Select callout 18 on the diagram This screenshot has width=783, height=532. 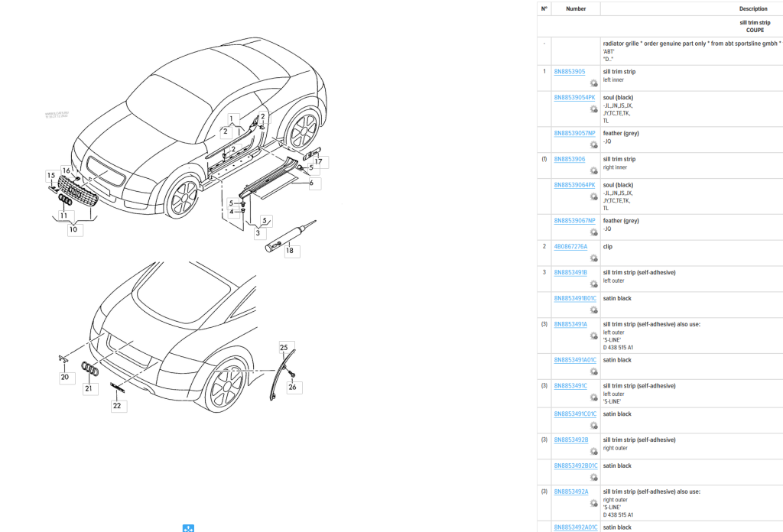click(289, 250)
